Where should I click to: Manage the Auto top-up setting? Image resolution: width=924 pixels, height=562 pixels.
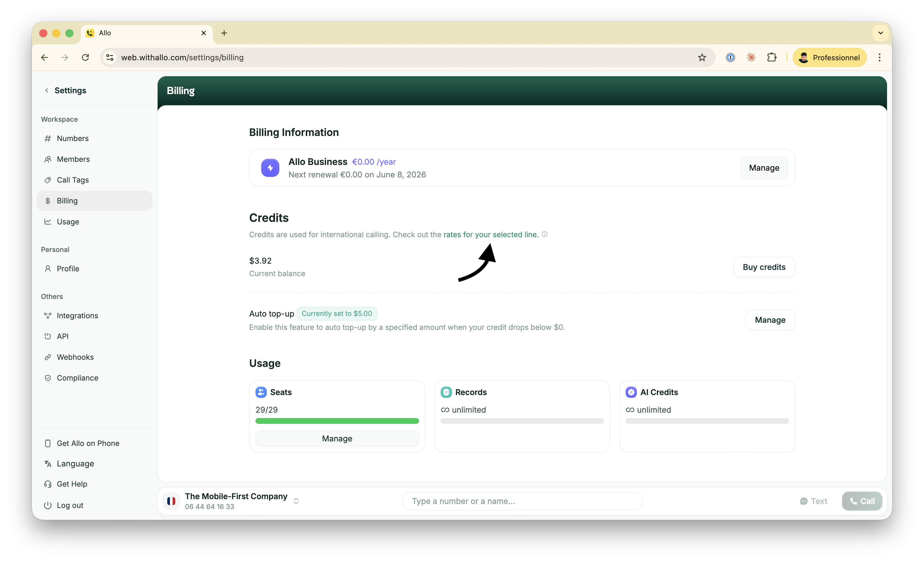[770, 320]
